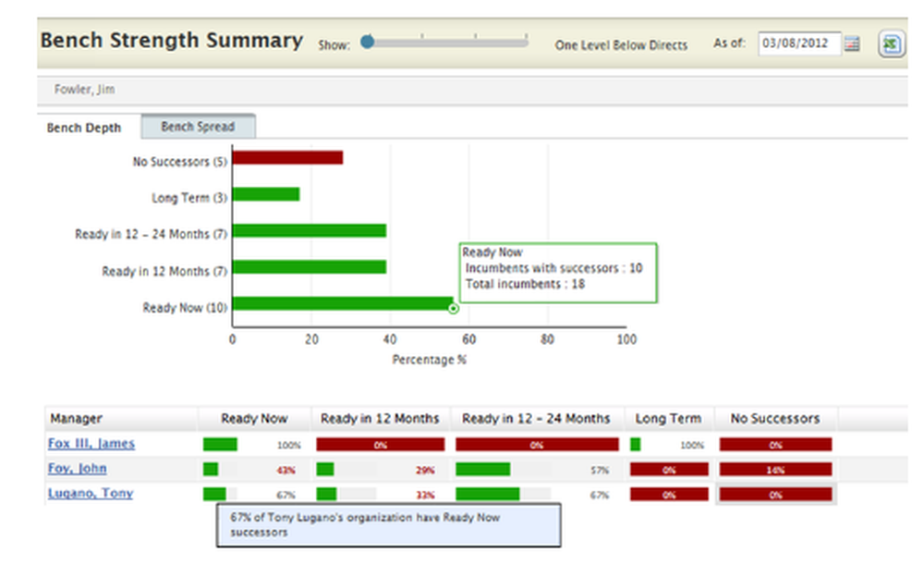This screenshot has width=924, height=565.
Task: Open Foy, John manager details
Action: (x=79, y=469)
